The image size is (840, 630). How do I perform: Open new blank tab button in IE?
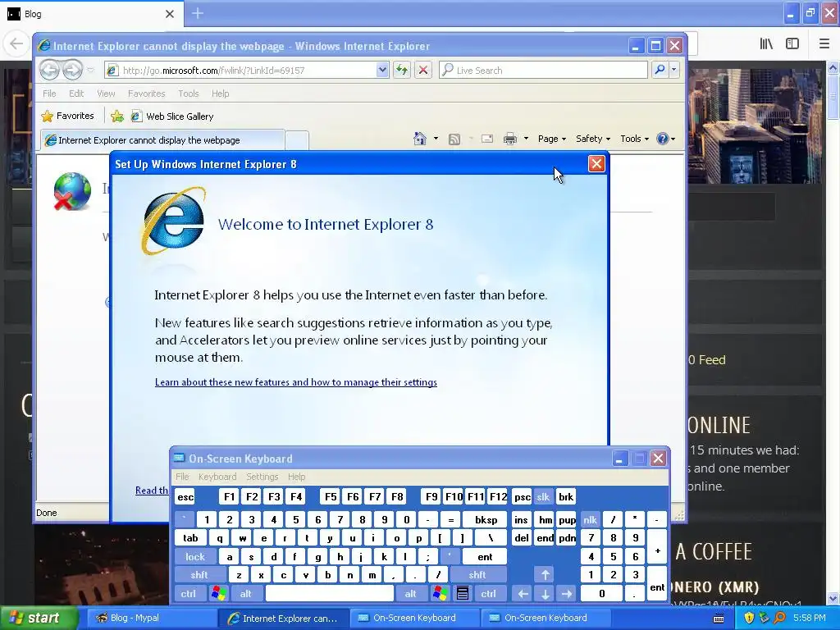tap(297, 140)
